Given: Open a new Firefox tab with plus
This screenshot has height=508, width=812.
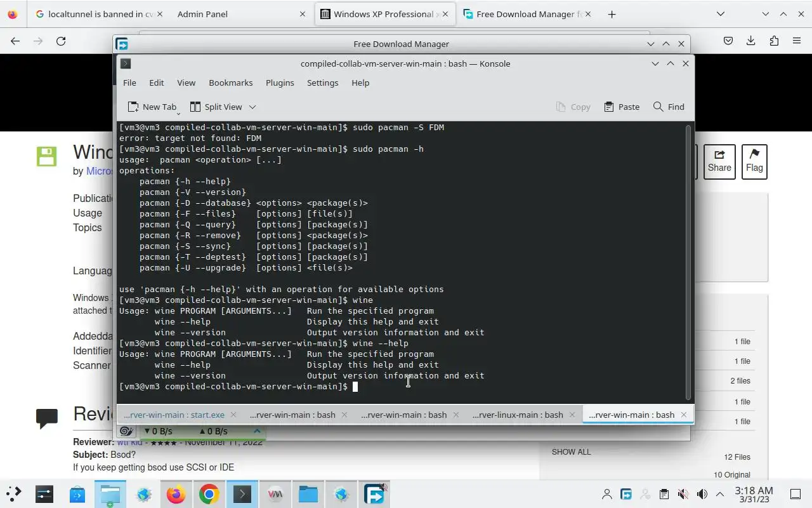Looking at the screenshot, I should coord(612,14).
